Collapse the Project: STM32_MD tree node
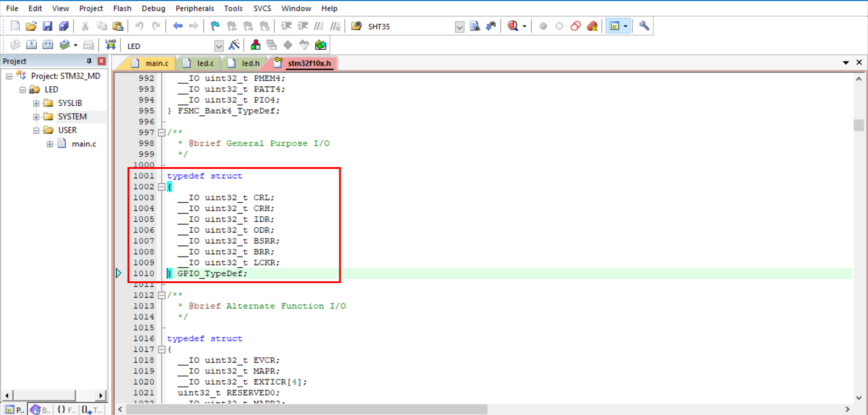The image size is (868, 415). (9, 76)
